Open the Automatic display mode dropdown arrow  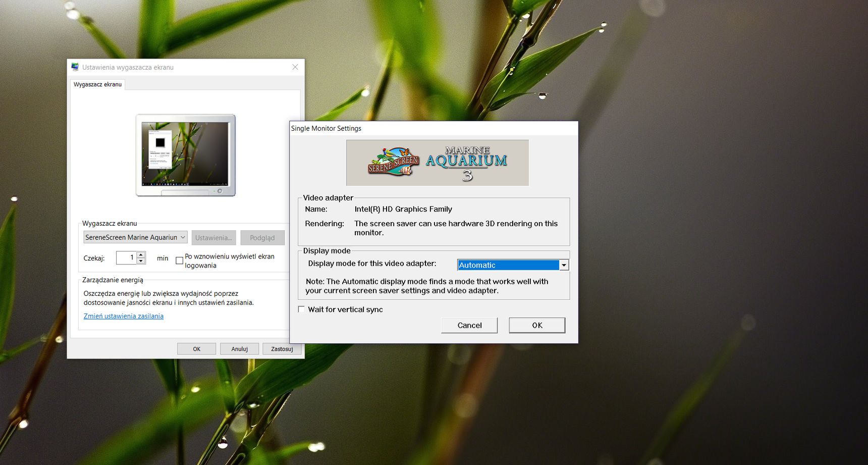point(564,265)
